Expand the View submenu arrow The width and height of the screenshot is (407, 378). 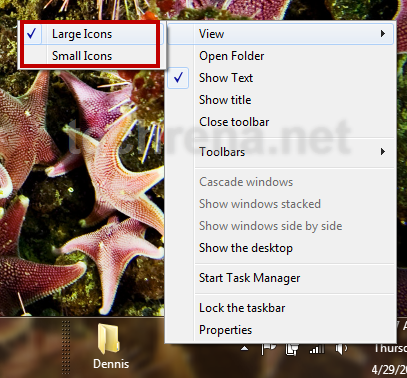pos(383,34)
